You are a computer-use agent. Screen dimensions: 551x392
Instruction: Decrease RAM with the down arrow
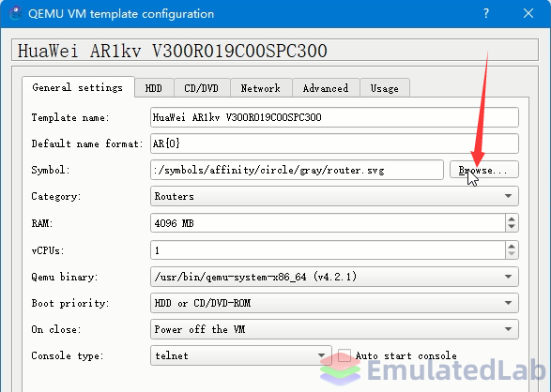(512, 227)
